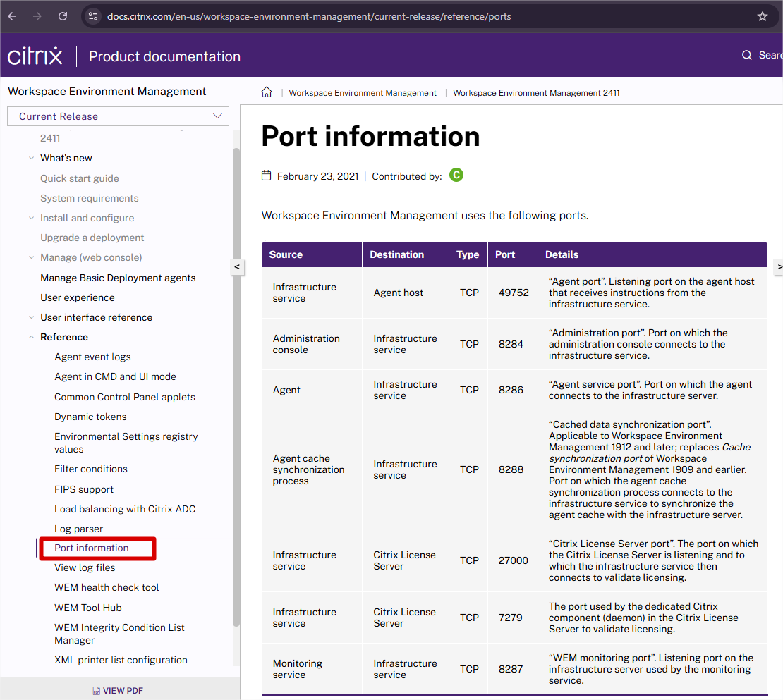Click the right arrow beside the table

click(x=779, y=267)
